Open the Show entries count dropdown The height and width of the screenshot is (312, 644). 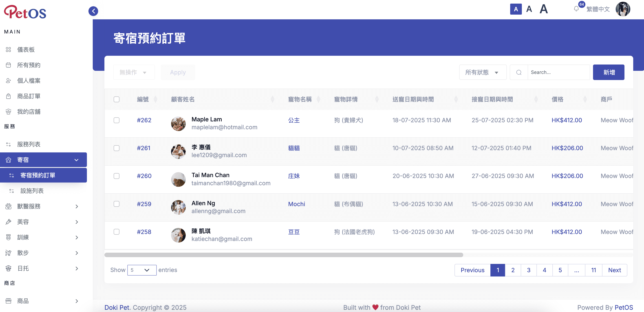[142, 270]
